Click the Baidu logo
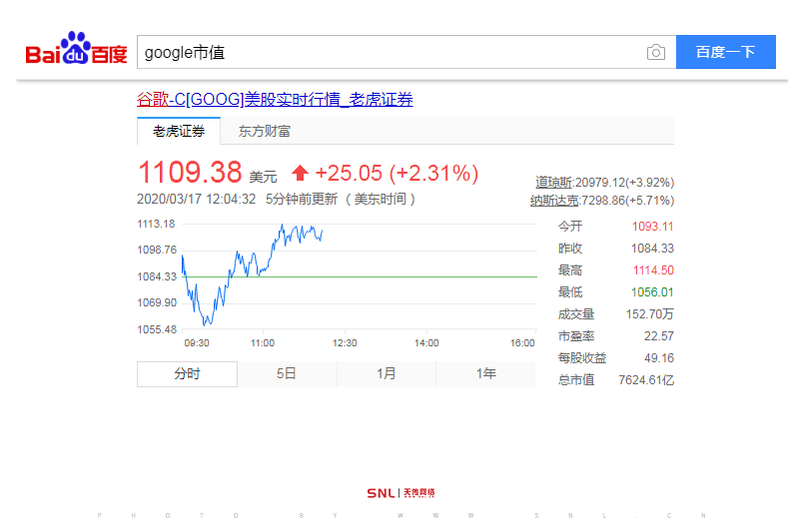Viewport: 799px width, 532px height. pos(76,51)
